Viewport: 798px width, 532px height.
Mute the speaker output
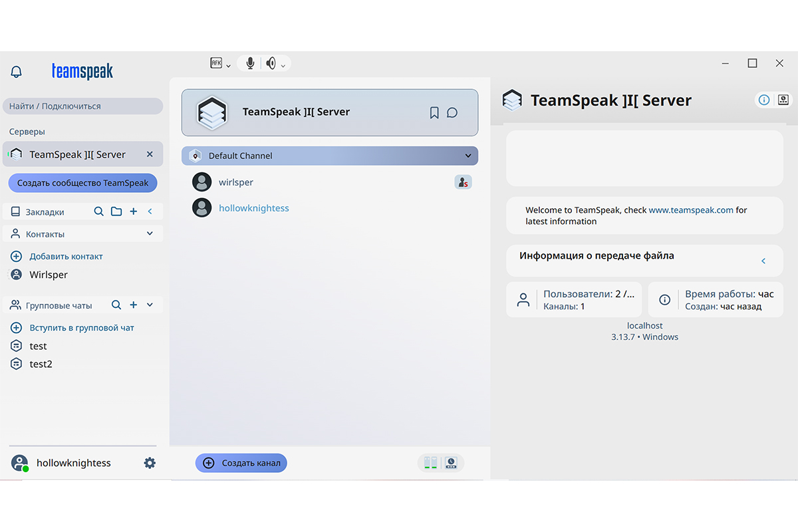[x=271, y=63]
